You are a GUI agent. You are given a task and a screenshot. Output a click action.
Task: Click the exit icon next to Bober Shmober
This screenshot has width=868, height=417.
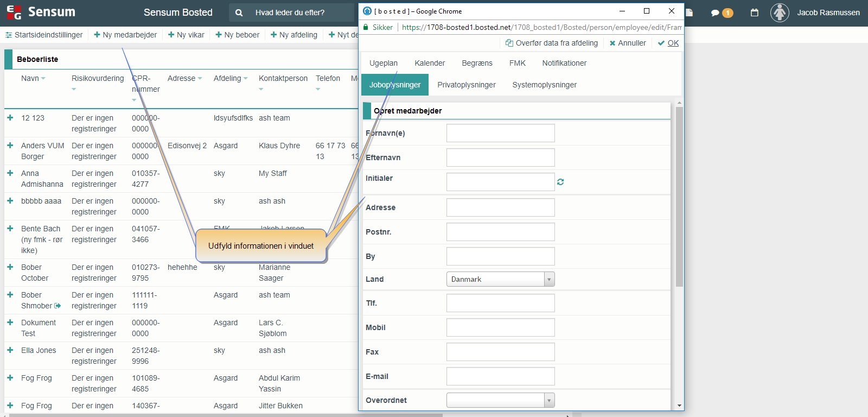click(x=58, y=306)
